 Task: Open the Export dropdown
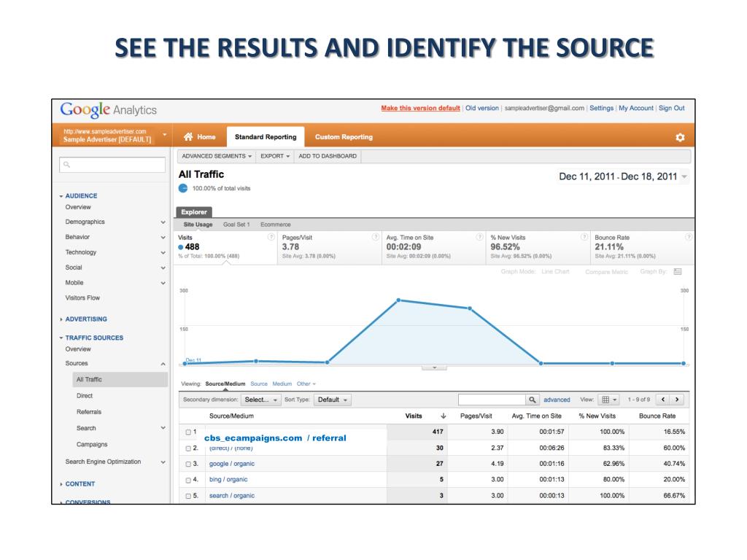[x=275, y=156]
